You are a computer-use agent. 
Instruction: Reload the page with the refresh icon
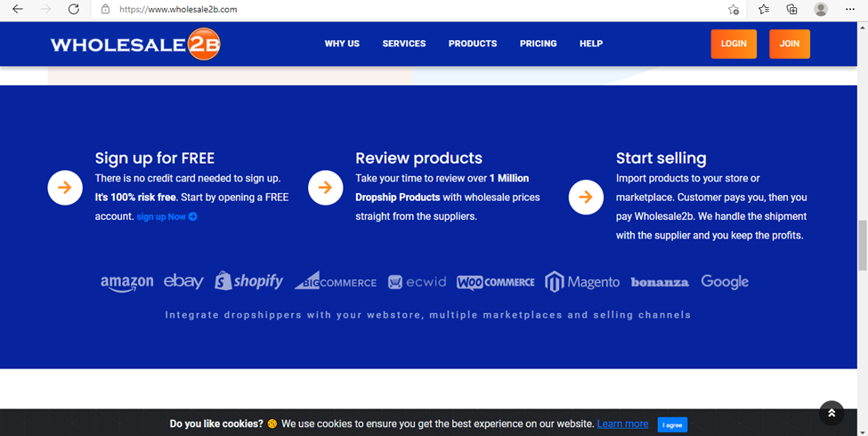tap(74, 9)
